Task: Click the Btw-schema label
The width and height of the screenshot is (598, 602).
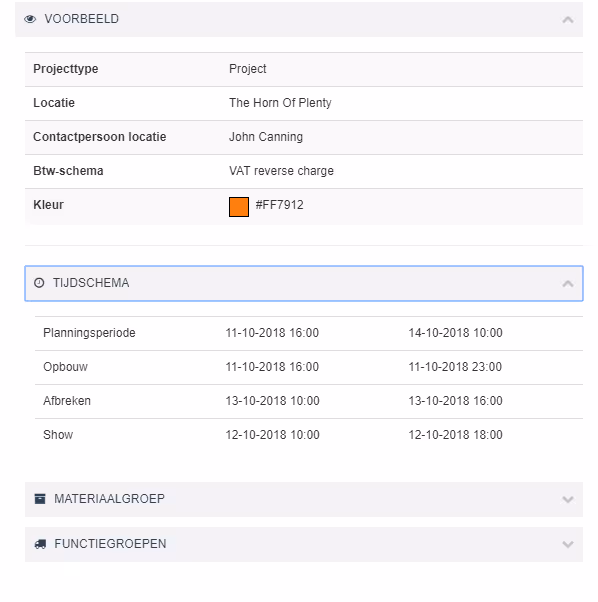Action: tap(68, 171)
